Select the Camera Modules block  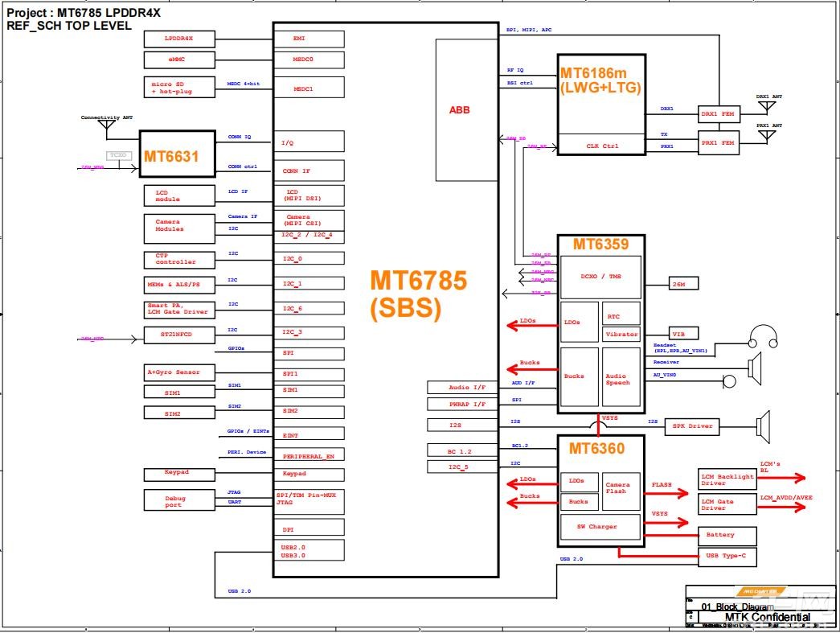178,226
